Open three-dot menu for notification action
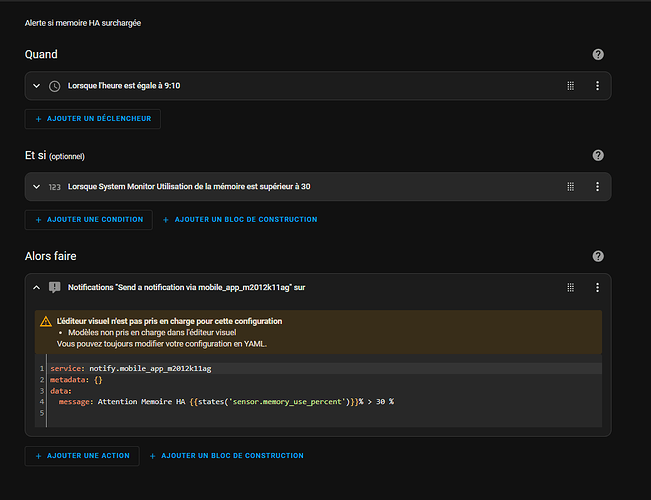This screenshot has width=651, height=500. coord(597,287)
